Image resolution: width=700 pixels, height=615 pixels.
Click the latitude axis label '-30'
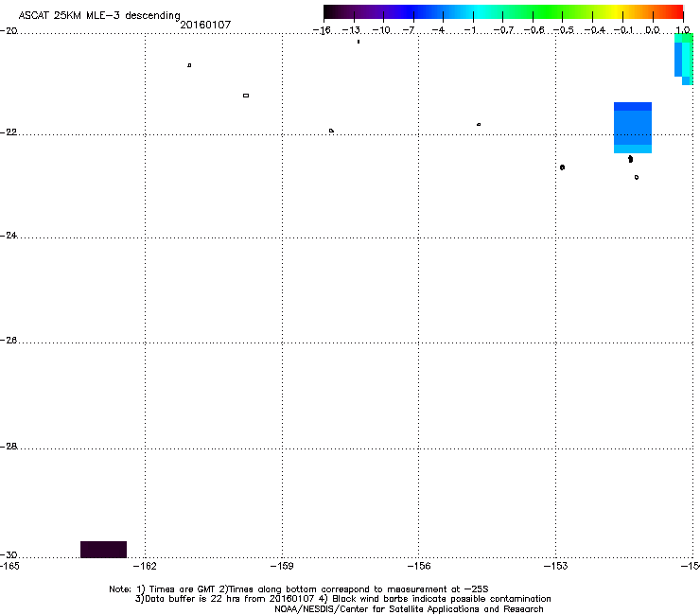click(9, 554)
